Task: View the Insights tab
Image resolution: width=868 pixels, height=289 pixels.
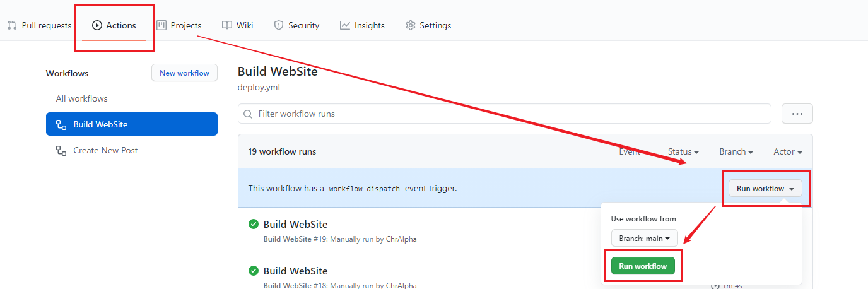Action: [362, 25]
